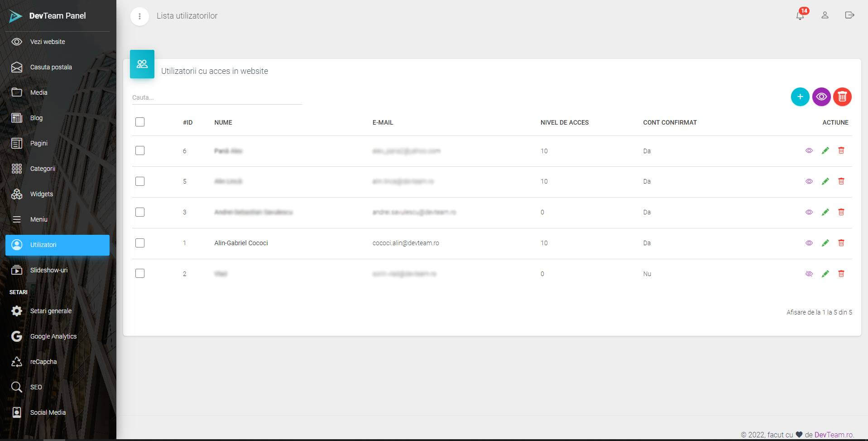Viewport: 868px width, 441px height.
Task: Delete user with ID 6 via trash icon
Action: pos(841,150)
